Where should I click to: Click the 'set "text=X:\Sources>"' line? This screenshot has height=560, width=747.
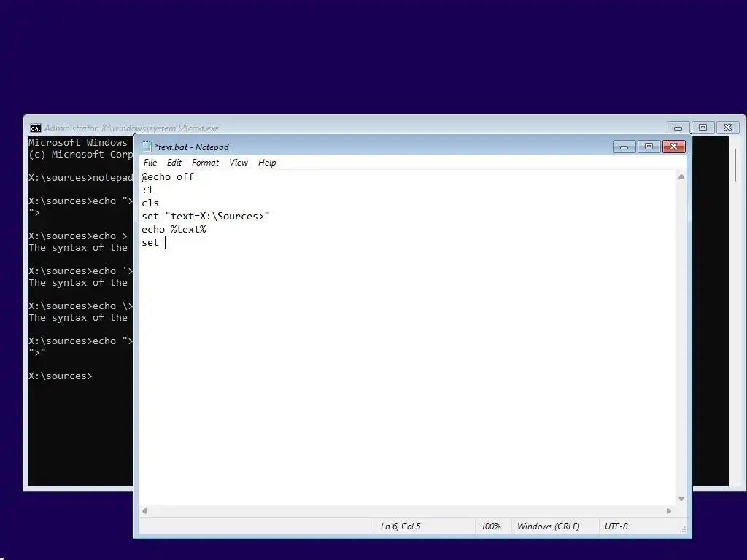(x=205, y=216)
